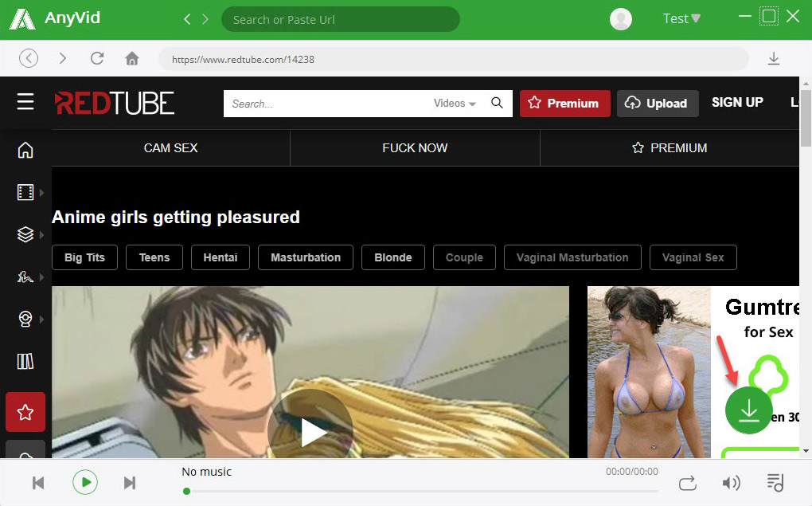The width and height of the screenshot is (812, 506).
Task: Select the Hentai tag
Action: pos(220,257)
